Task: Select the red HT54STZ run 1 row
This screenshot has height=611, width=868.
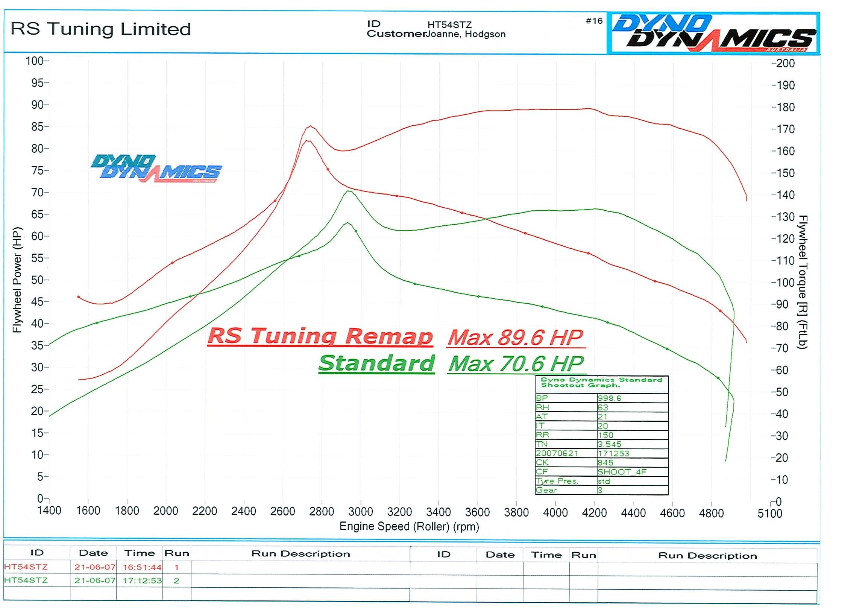Action: coord(26,567)
